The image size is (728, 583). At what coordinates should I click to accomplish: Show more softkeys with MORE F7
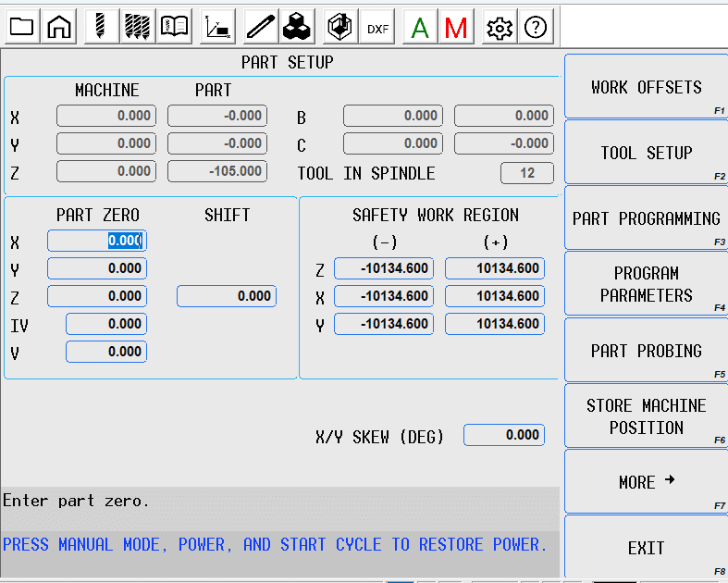(646, 482)
